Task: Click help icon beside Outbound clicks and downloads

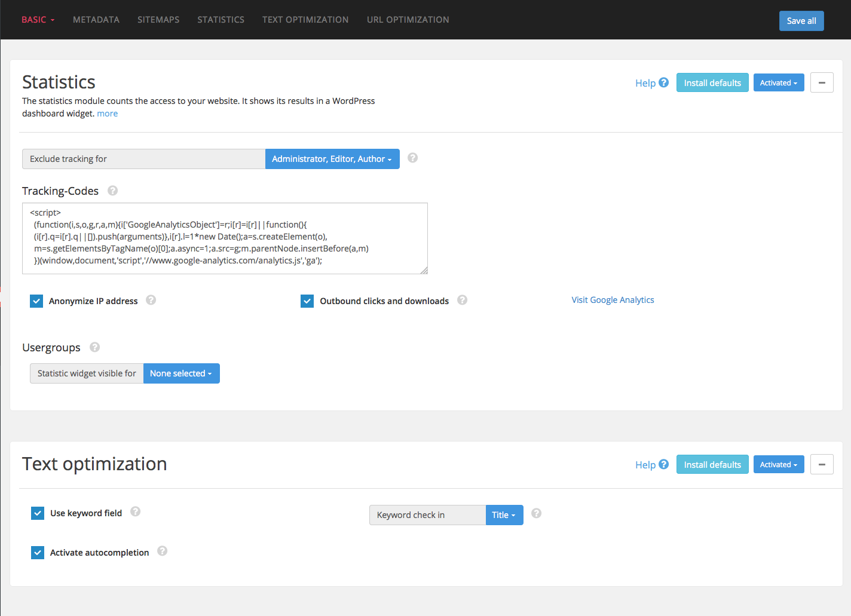Action: (x=462, y=300)
